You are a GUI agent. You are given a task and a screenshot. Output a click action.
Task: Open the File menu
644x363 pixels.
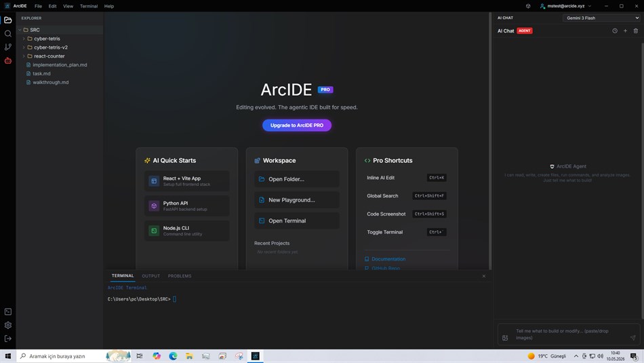(38, 6)
